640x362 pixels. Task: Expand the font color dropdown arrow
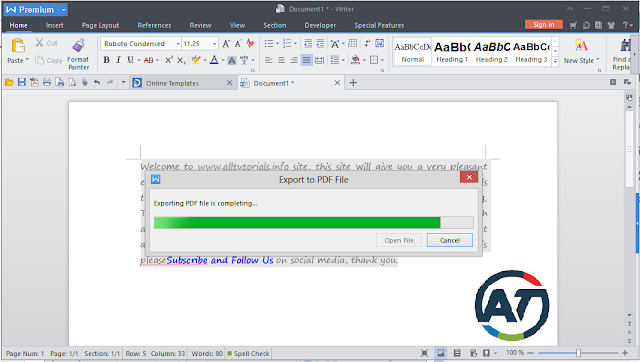[223, 60]
